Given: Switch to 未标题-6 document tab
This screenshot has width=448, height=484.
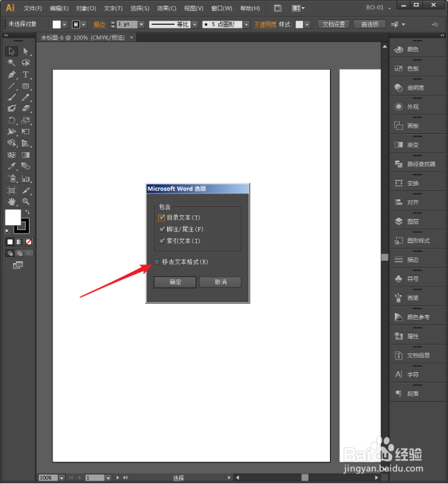Looking at the screenshot, I should click(x=83, y=38).
